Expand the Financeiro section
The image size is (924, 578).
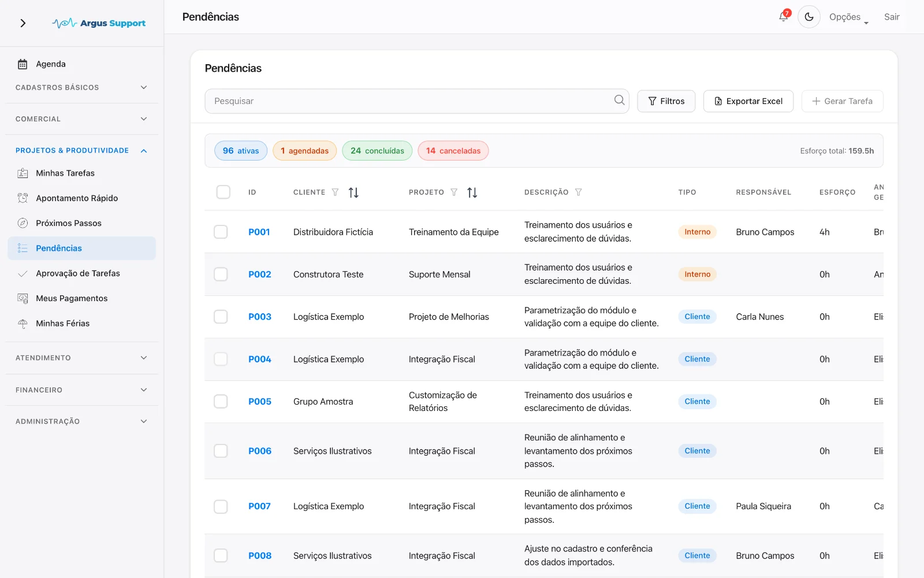pos(81,390)
